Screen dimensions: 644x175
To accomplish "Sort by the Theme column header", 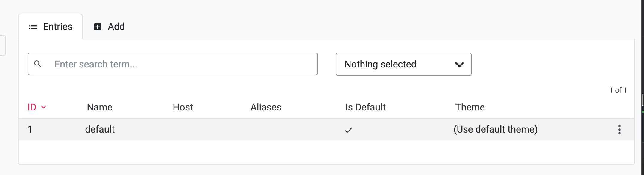I will (470, 107).
